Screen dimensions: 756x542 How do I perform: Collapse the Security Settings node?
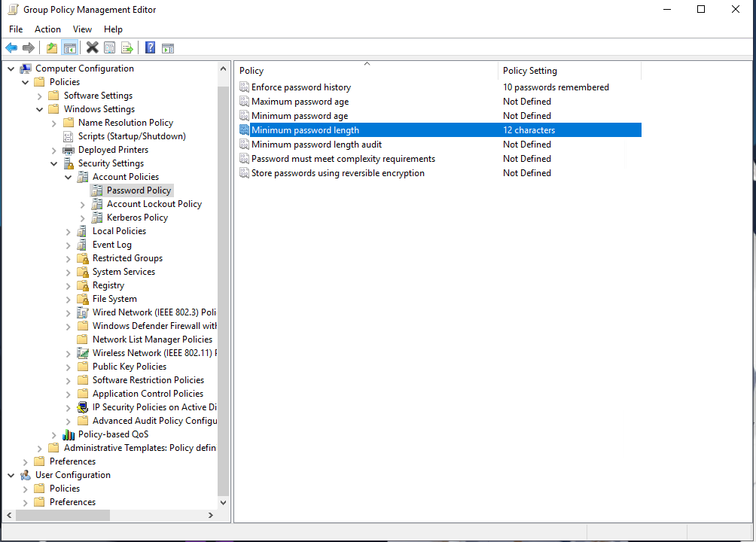(53, 163)
